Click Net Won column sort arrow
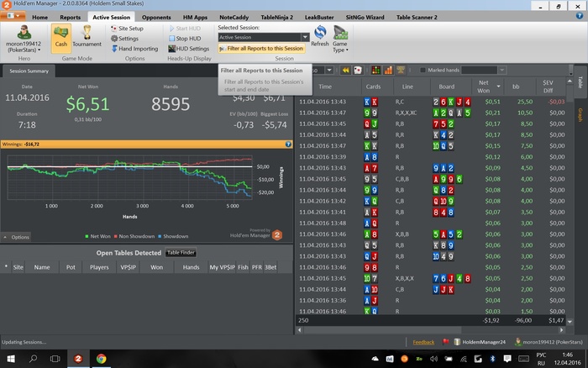The image size is (588, 368). [x=498, y=87]
